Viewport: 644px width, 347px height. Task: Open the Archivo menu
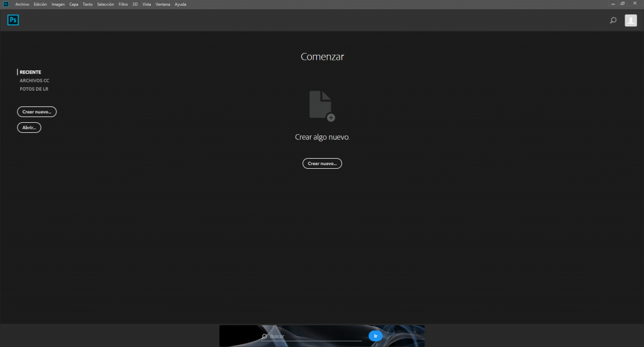pyautogui.click(x=22, y=4)
